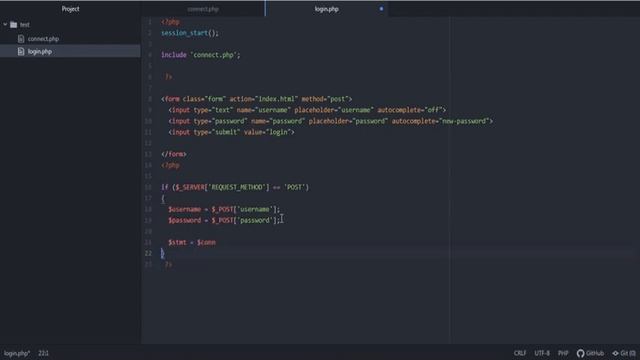Screen dimensions: 640x360
Task: Click the closing ?> tag on line 23
Action: tap(168, 264)
